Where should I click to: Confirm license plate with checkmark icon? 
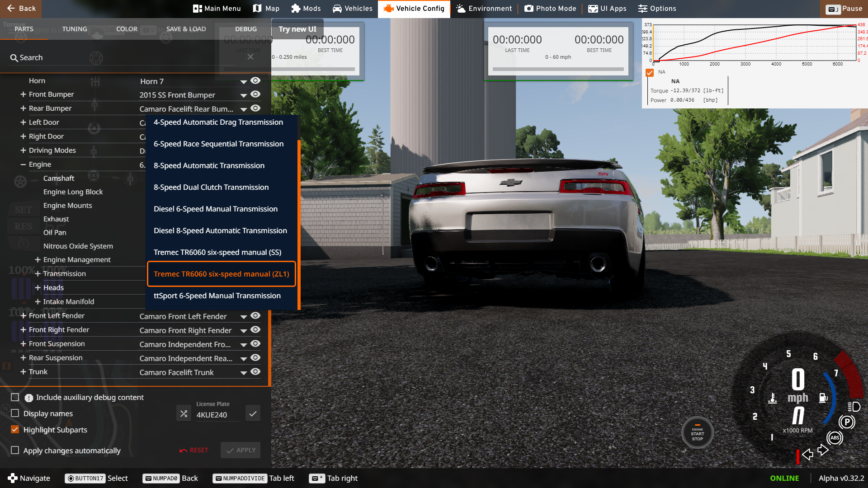(x=253, y=413)
